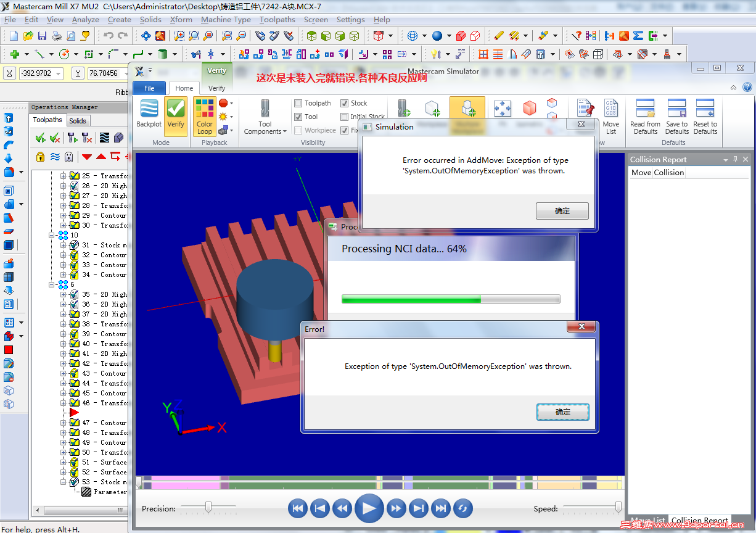This screenshot has width=756, height=533.
Task: Click the Select all dirty operations icon
Action: (55, 137)
